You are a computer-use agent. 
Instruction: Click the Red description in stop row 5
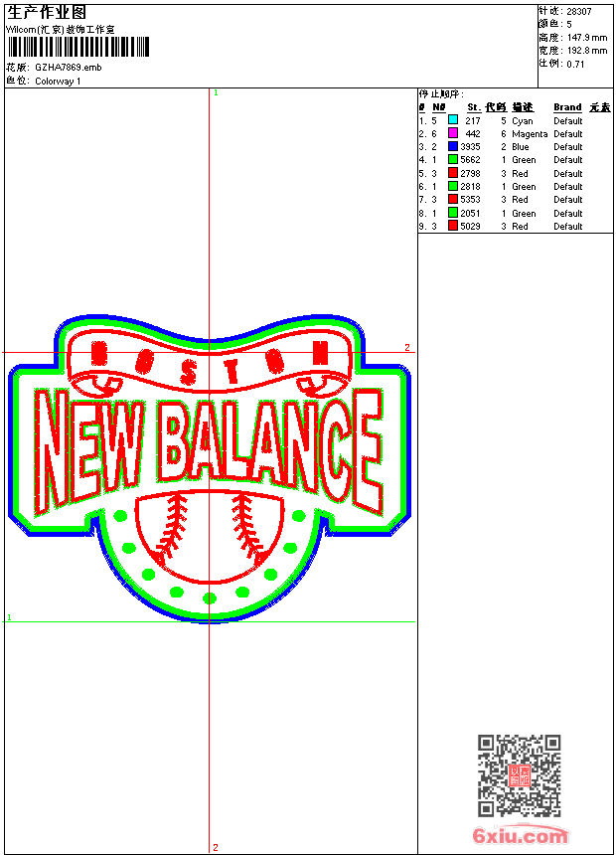[520, 174]
